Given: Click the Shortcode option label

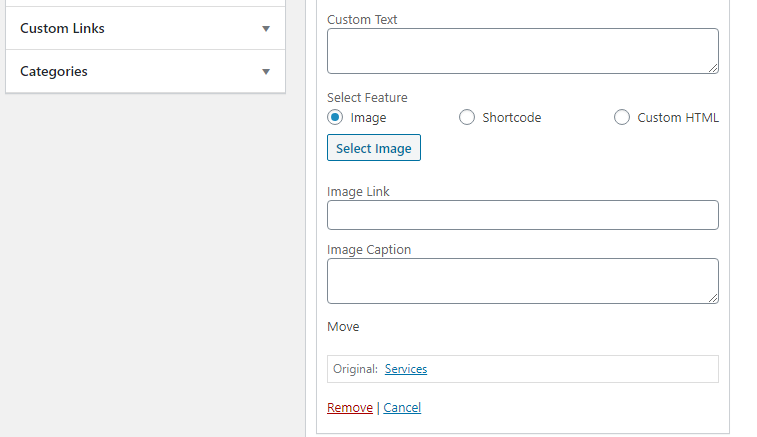Looking at the screenshot, I should (512, 117).
